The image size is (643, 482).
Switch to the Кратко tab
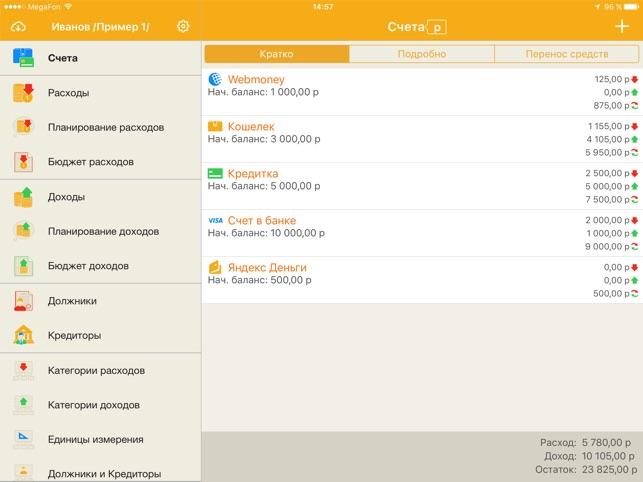tap(277, 54)
